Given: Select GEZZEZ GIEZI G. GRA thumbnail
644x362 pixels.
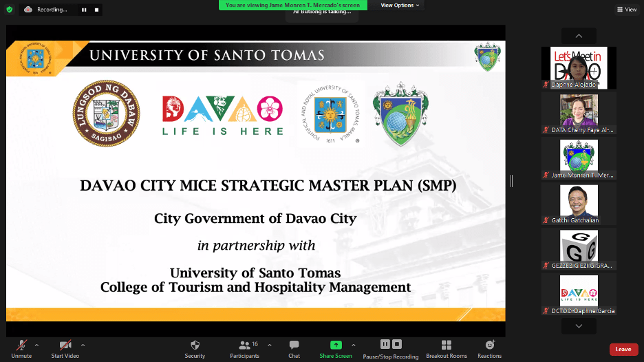Looking at the screenshot, I should click(579, 248).
